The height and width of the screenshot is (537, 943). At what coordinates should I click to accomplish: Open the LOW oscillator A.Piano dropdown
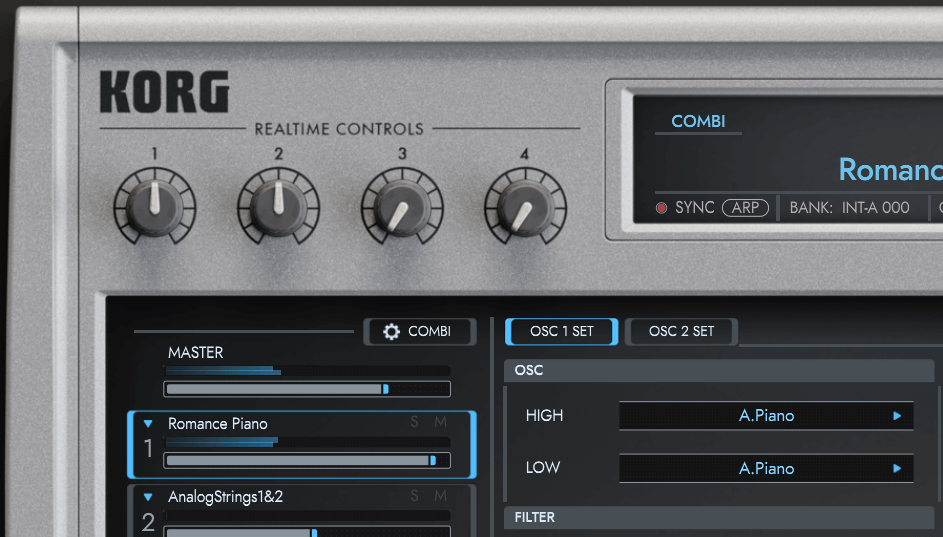click(766, 468)
